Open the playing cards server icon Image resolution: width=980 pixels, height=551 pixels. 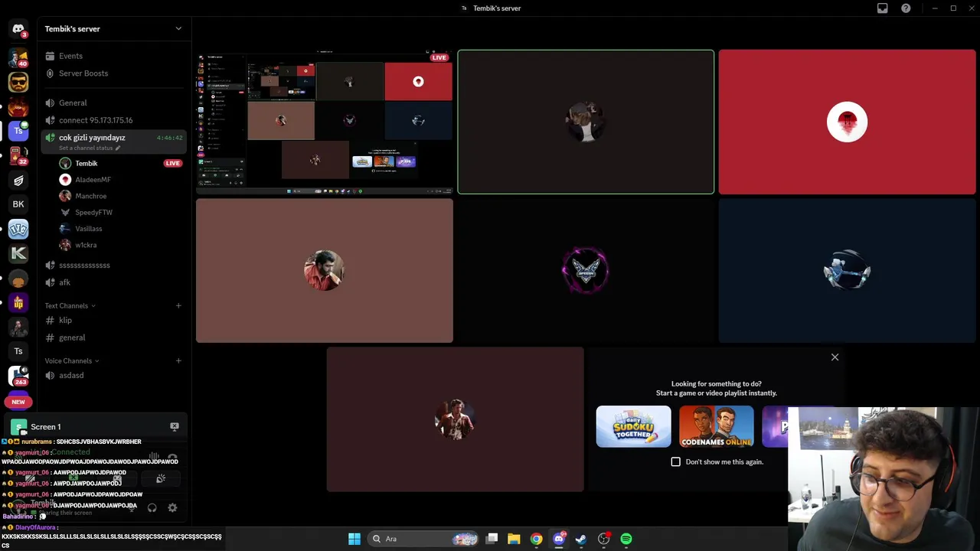coord(18,229)
